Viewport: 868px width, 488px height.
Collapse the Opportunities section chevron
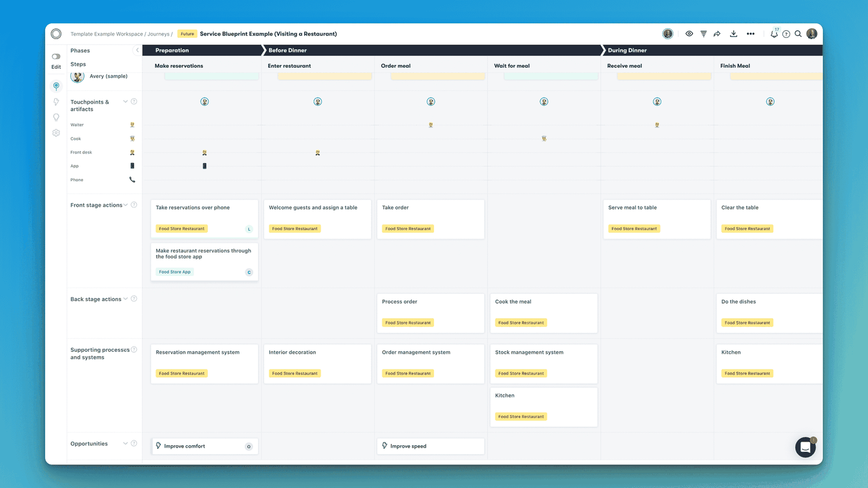coord(125,443)
